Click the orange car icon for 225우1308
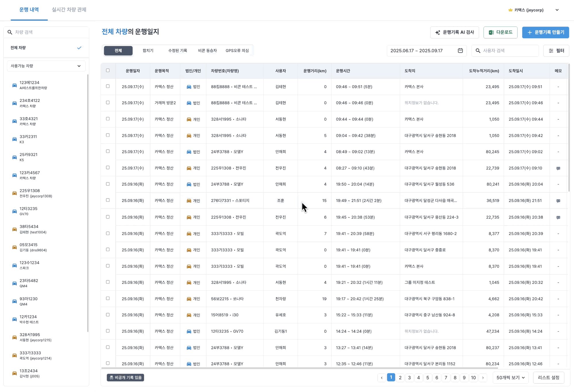This screenshot has width=574, height=392. click(x=14, y=193)
